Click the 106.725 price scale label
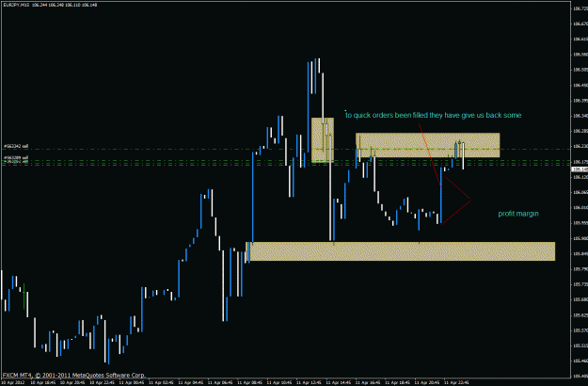 coord(580,8)
